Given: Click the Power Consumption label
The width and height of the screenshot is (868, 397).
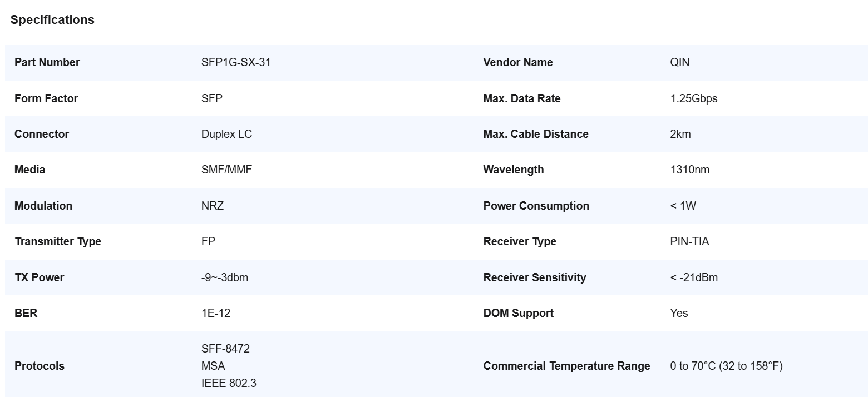Looking at the screenshot, I should (x=536, y=206).
